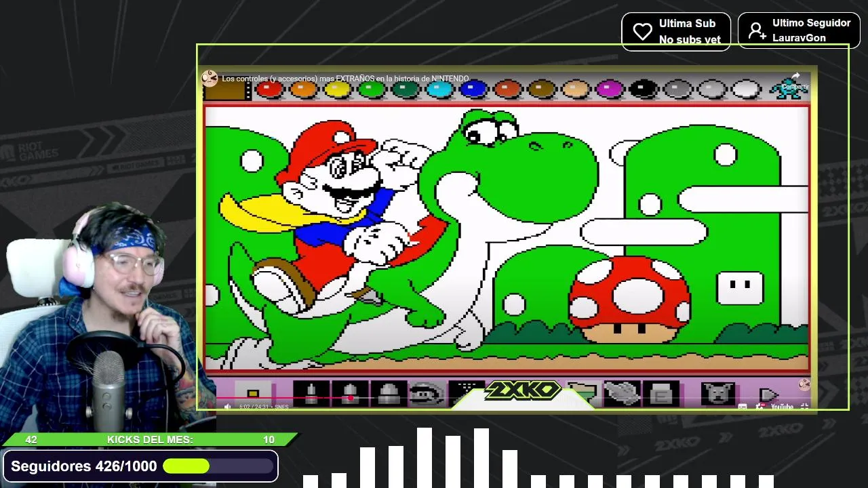Pick the dark brown paint color
This screenshot has height=488, width=868.
click(x=541, y=89)
